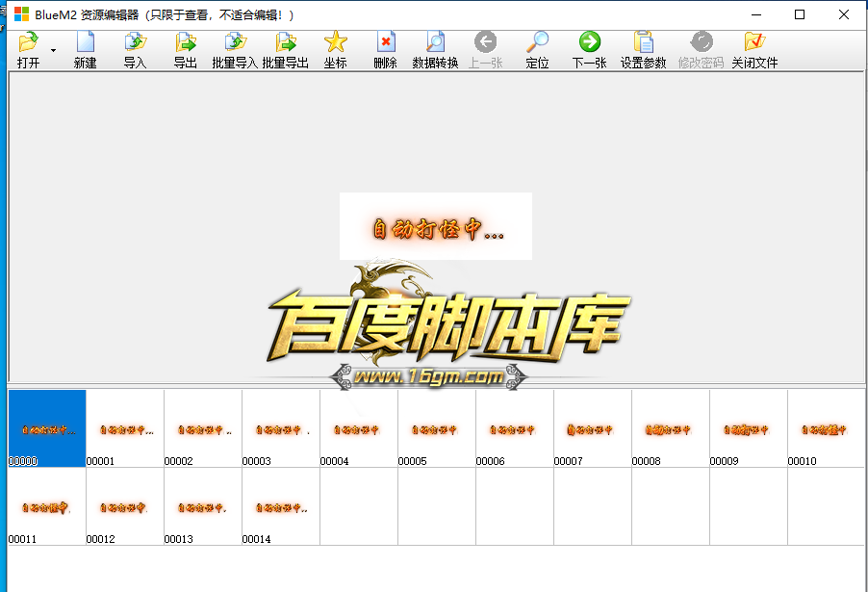Expand the dropdown arrow beside 打开
The width and height of the screenshot is (868, 592).
53,50
